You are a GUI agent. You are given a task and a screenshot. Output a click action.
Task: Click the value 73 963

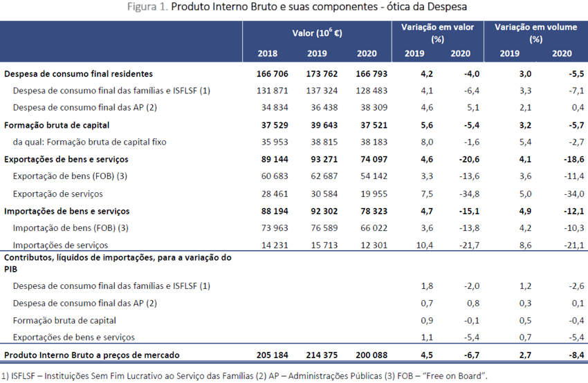275,228
